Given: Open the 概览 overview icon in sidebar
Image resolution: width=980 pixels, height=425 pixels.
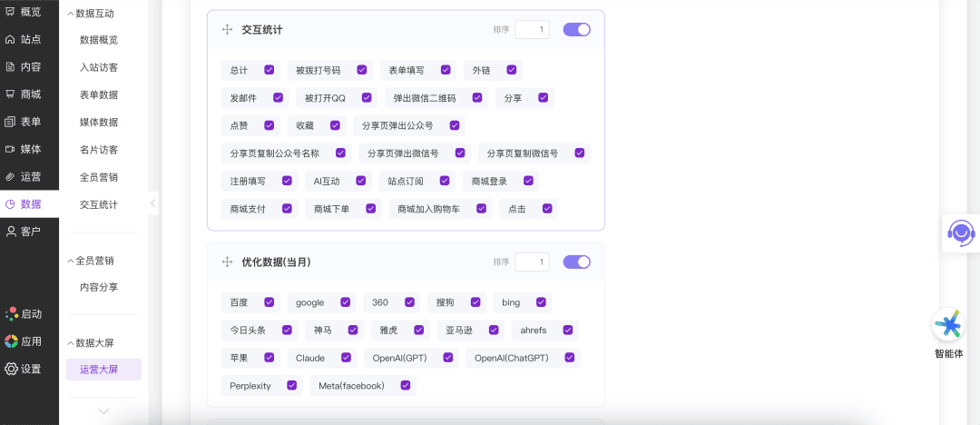Looking at the screenshot, I should click(10, 12).
